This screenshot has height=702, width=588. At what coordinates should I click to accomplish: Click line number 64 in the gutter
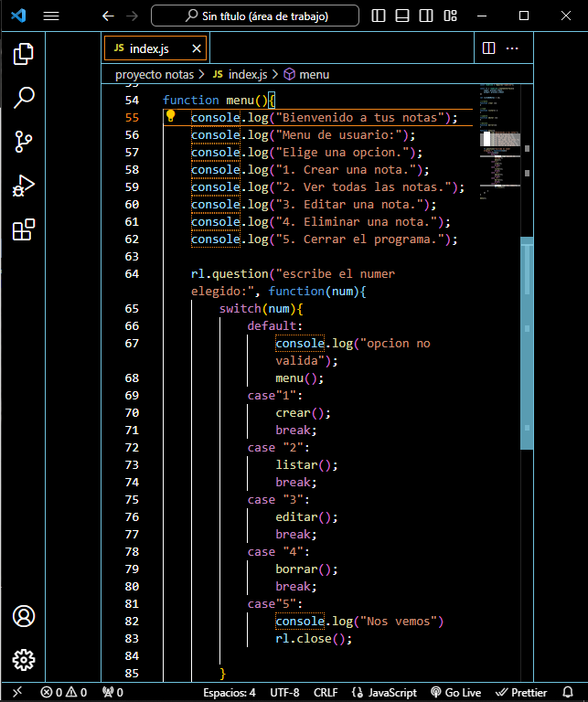click(132, 274)
